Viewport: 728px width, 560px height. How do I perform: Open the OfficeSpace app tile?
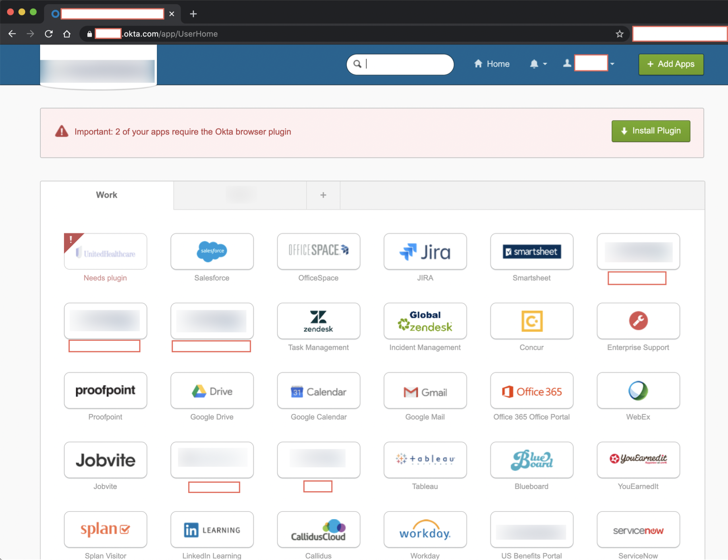(319, 251)
